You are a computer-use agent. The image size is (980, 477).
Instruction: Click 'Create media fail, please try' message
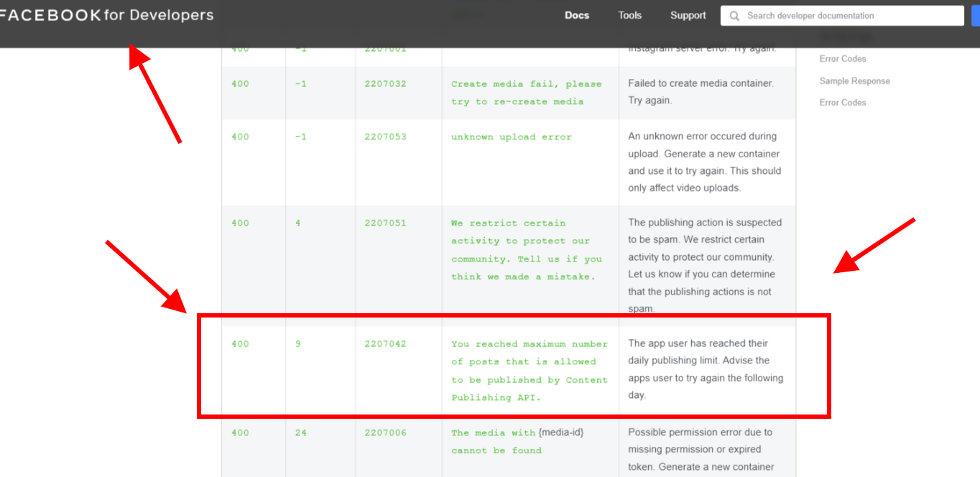pos(527,93)
